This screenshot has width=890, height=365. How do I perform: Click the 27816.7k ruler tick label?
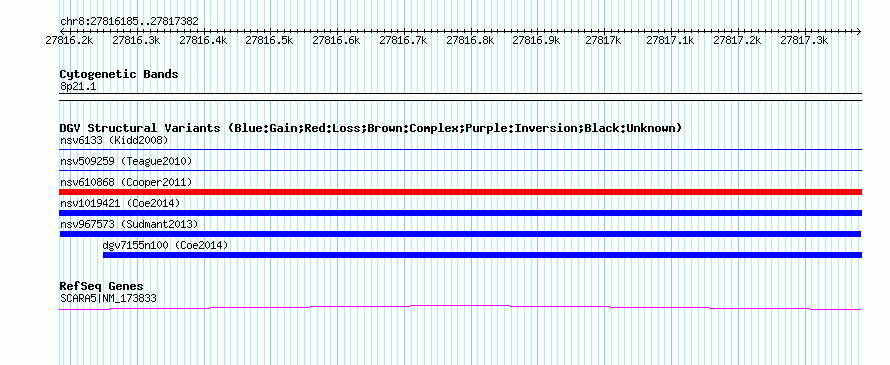click(403, 40)
